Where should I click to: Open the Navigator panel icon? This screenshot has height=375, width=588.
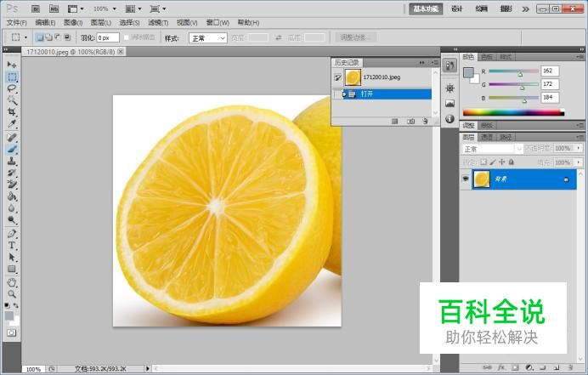point(449,88)
